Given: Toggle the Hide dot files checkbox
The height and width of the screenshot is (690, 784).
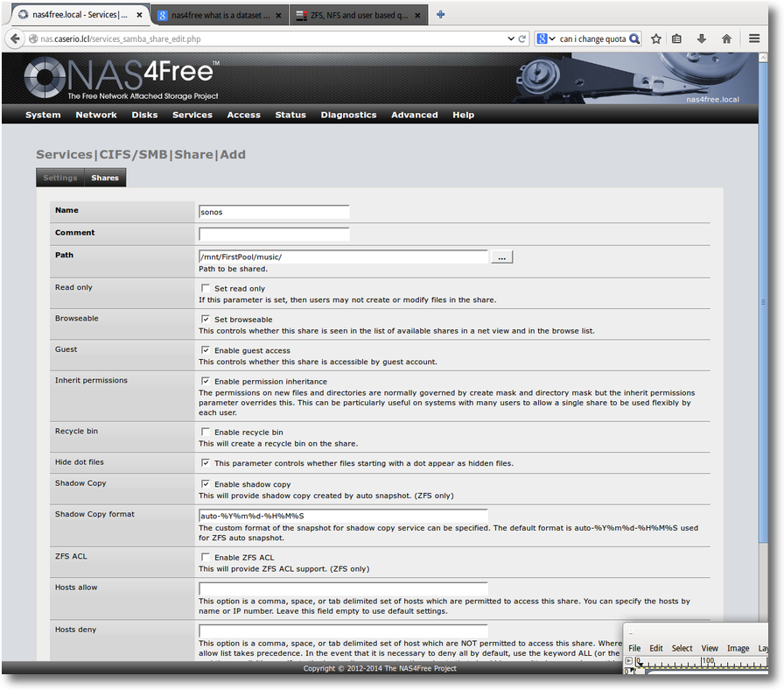Looking at the screenshot, I should click(x=205, y=463).
